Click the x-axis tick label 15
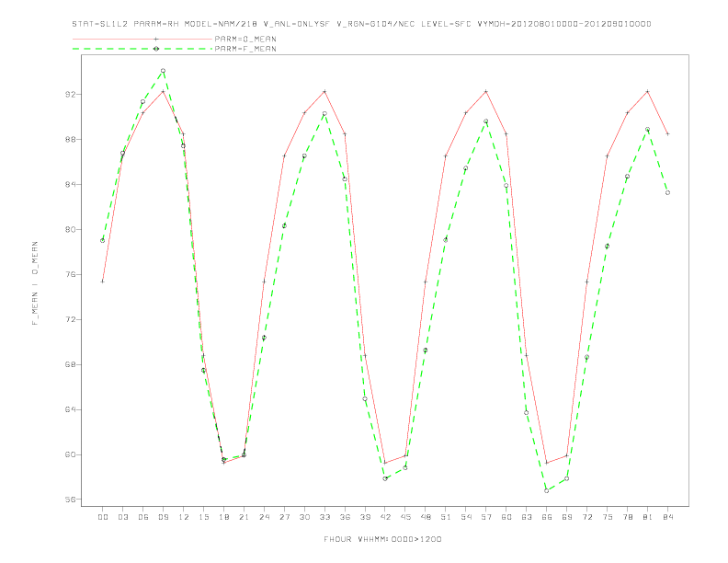 point(203,517)
